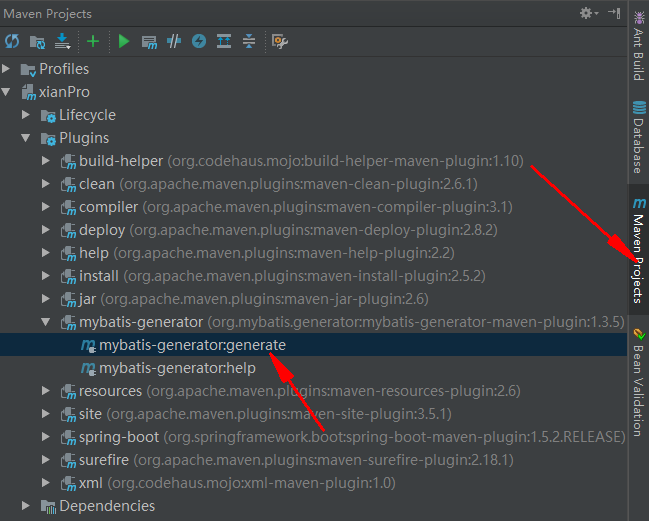The image size is (649, 521).
Task: Open Maven settings wrench icon
Action: (280, 41)
